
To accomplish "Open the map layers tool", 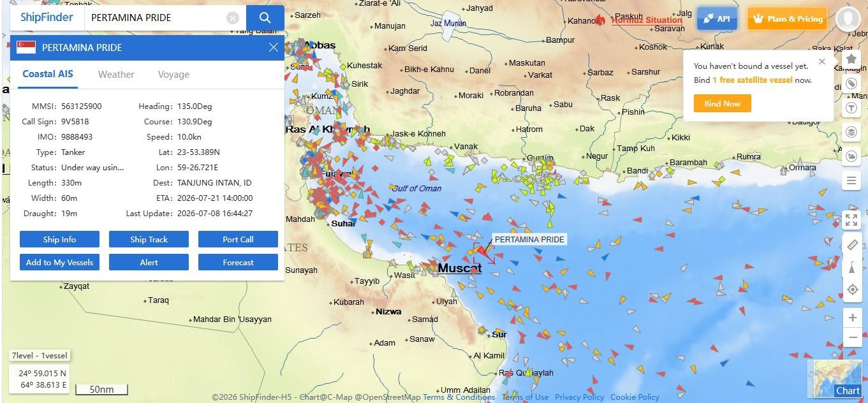I will point(851,132).
